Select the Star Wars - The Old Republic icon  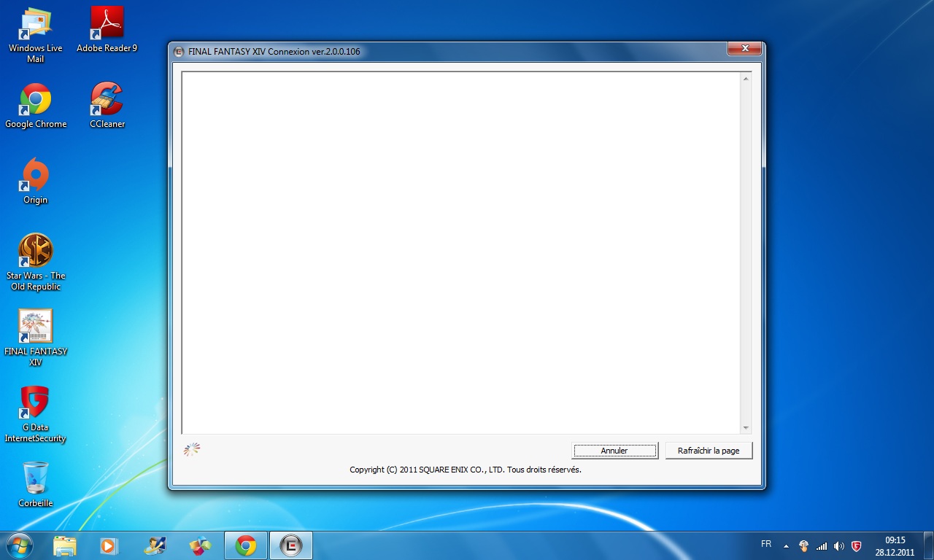coord(36,262)
